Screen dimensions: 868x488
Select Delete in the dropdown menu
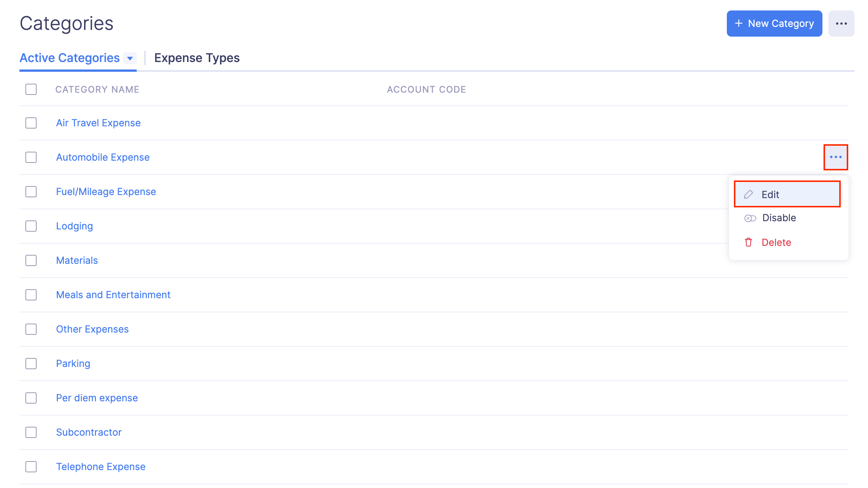pos(776,243)
